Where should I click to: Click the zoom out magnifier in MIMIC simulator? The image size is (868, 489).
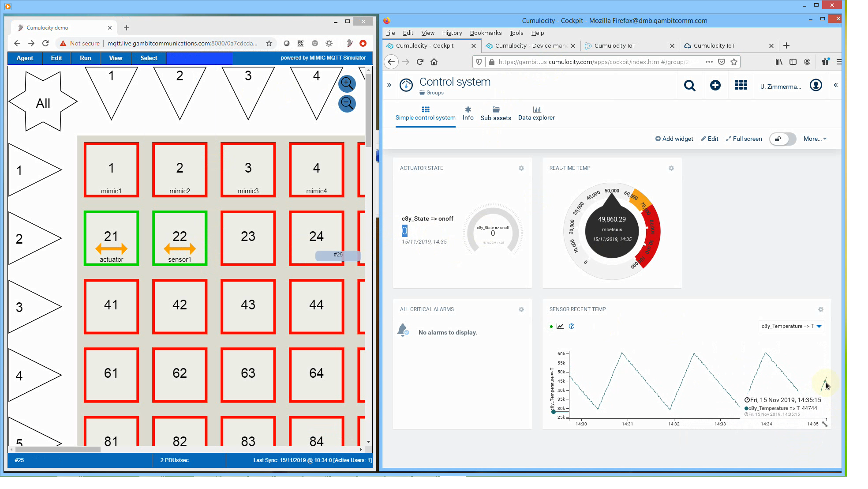click(347, 104)
